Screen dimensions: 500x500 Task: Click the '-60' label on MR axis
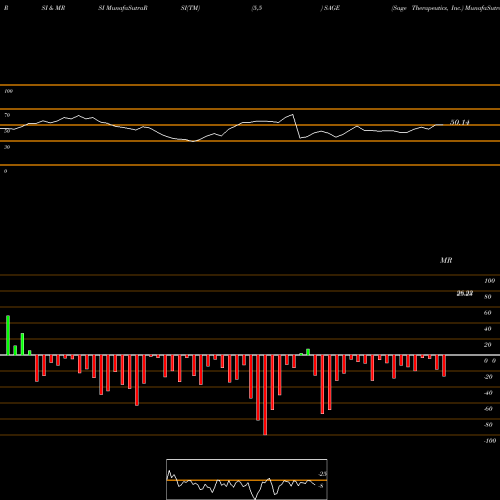pyautogui.click(x=488, y=409)
